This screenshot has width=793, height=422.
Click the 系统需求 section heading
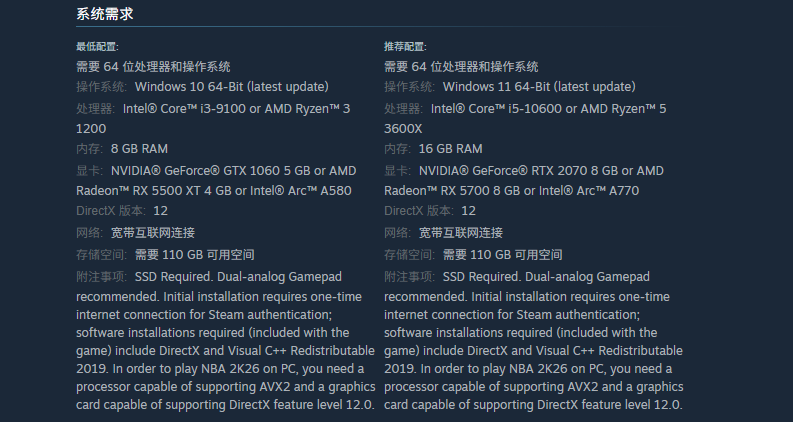(x=105, y=14)
